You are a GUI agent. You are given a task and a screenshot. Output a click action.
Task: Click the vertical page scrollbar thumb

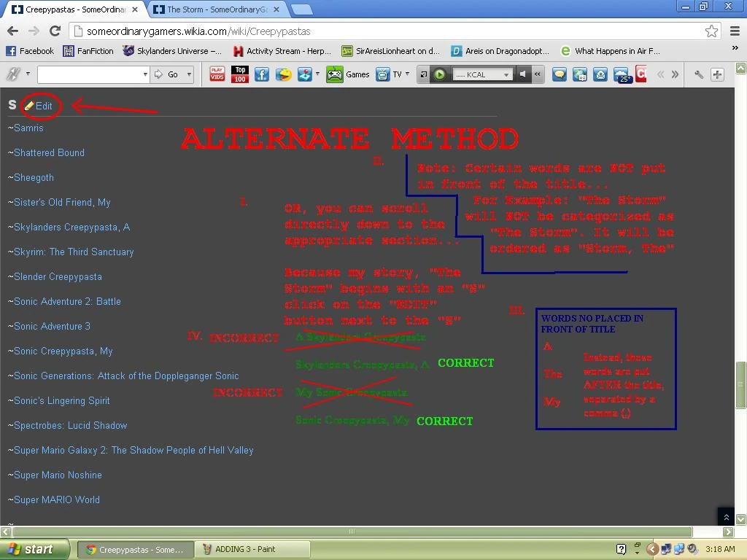coord(740,385)
